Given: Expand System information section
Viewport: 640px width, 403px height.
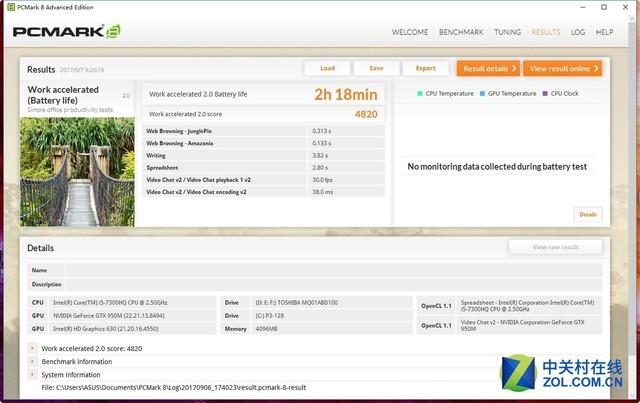Looking at the screenshot, I should click(x=32, y=374).
